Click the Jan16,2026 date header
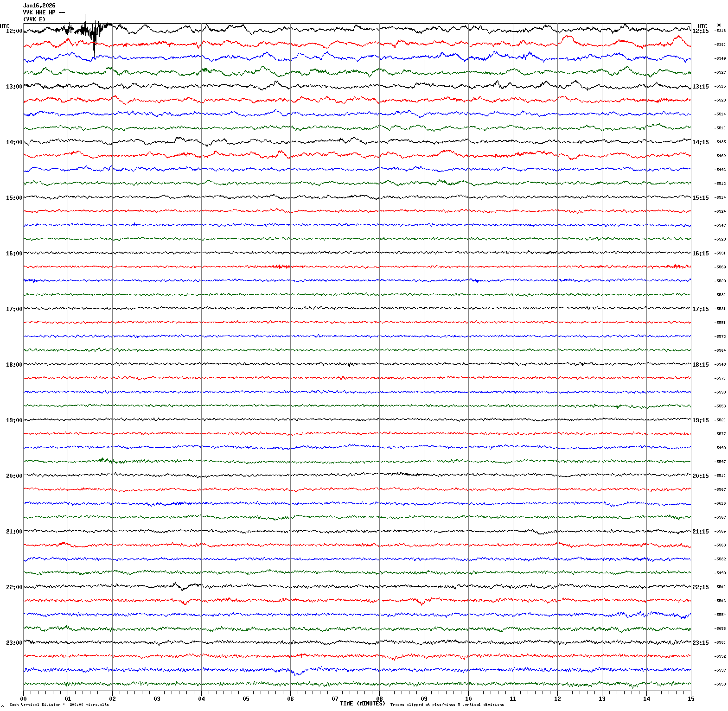This screenshot has width=728, height=711. click(x=39, y=6)
